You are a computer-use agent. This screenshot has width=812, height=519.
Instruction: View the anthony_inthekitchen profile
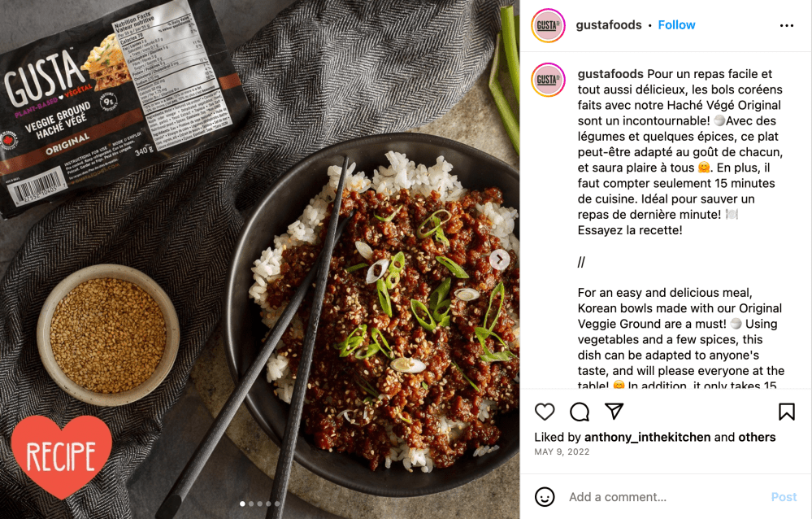[x=647, y=437]
